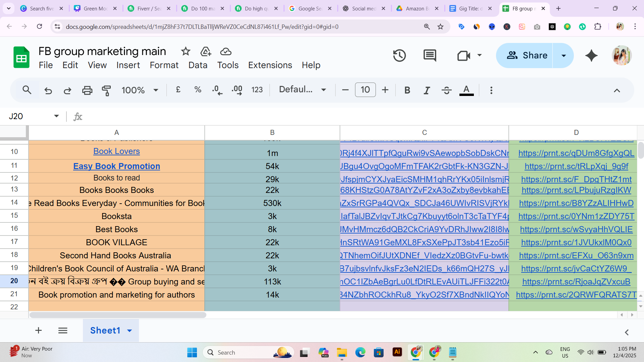Click the print icon in toolbar
The image size is (644, 362).
[87, 90]
